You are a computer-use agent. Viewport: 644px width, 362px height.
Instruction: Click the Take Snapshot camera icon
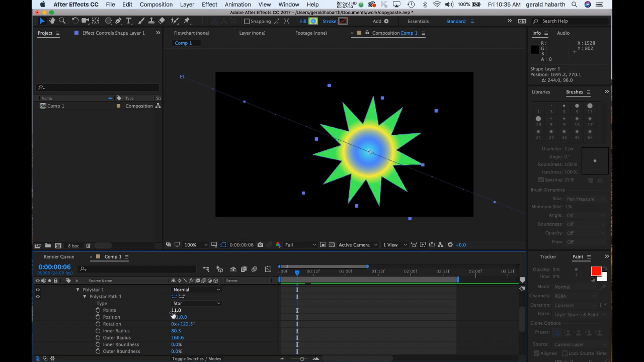pos(260,245)
